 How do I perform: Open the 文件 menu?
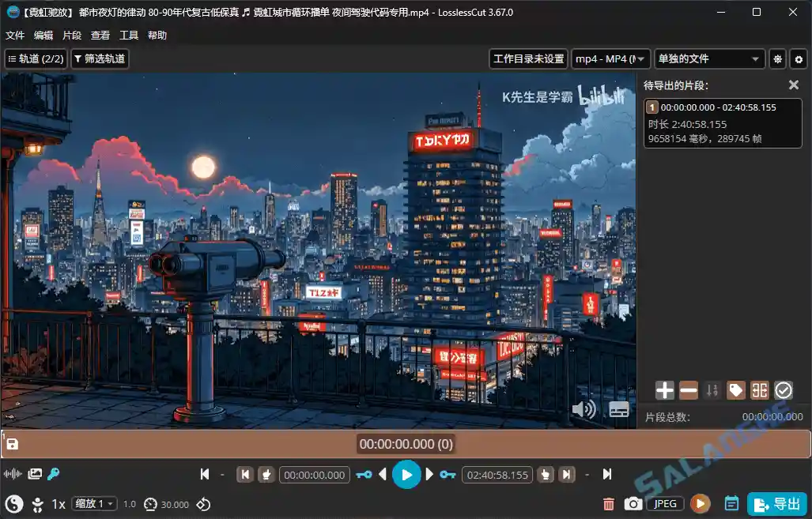(16, 35)
